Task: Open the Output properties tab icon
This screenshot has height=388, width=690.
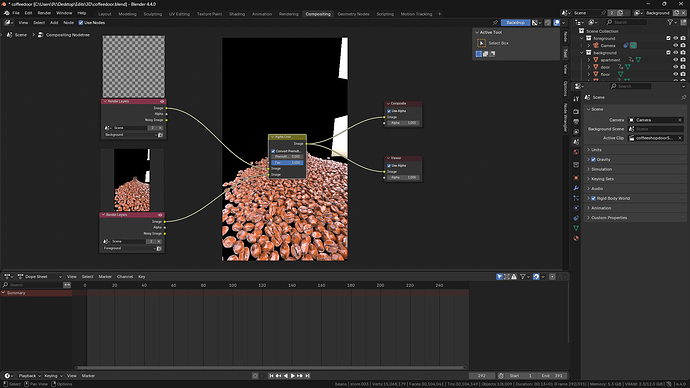Action: [x=576, y=122]
